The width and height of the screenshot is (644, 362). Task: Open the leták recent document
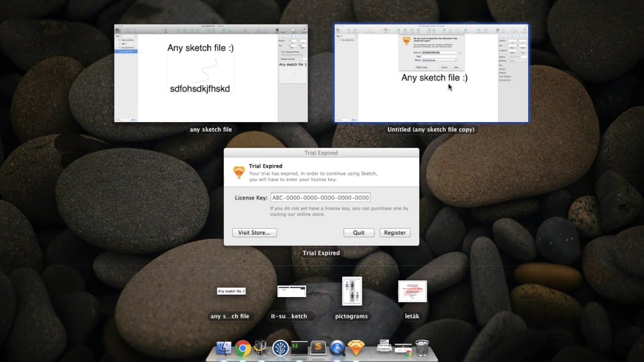(x=412, y=291)
